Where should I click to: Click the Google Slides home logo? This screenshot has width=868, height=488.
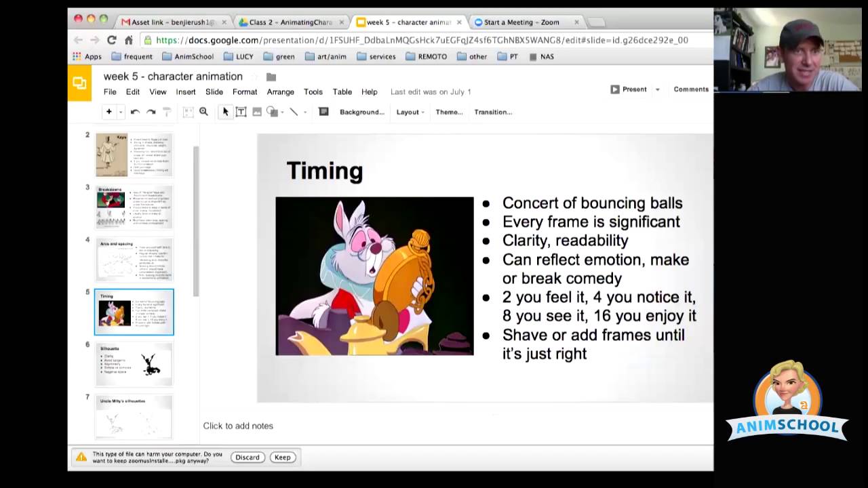coord(79,83)
